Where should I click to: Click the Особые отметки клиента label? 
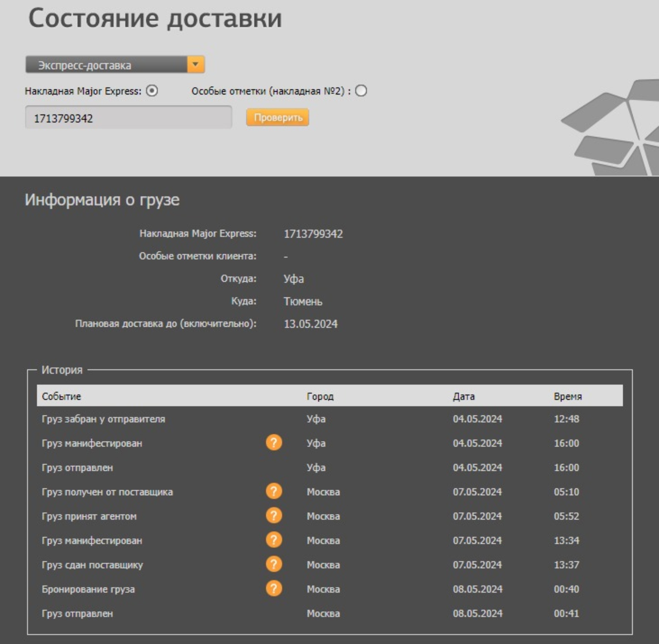tap(198, 256)
